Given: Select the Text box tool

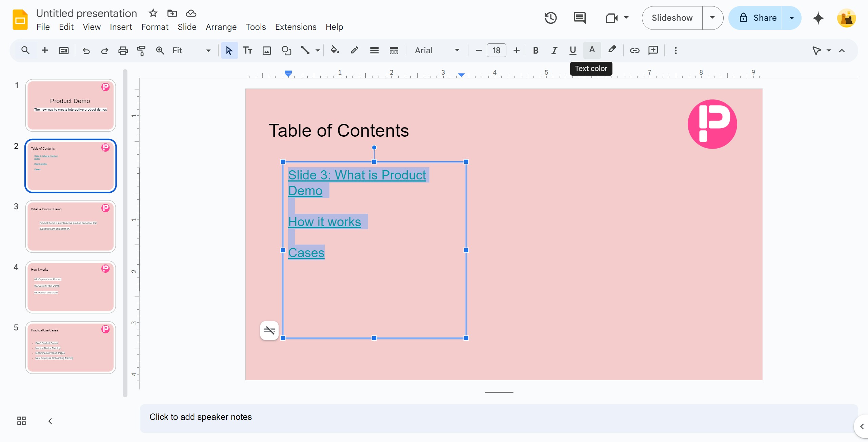Looking at the screenshot, I should pos(247,51).
